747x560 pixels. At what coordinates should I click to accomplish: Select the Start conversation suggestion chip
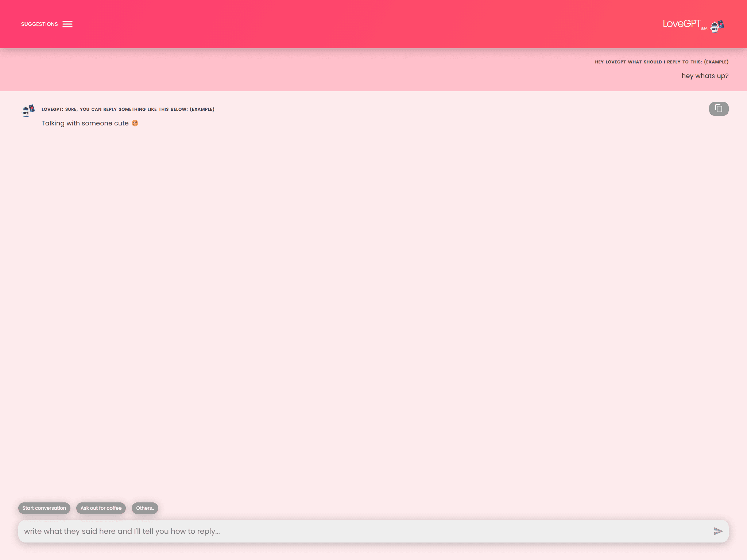[x=44, y=508]
